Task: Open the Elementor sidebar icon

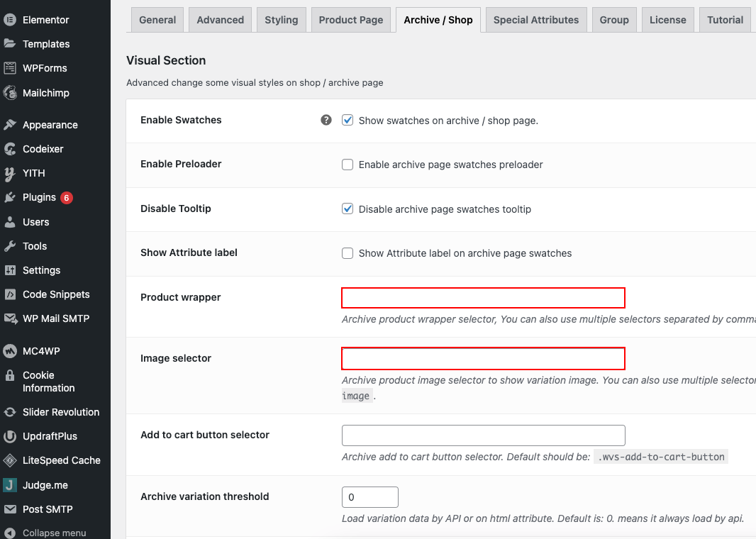Action: (x=10, y=20)
